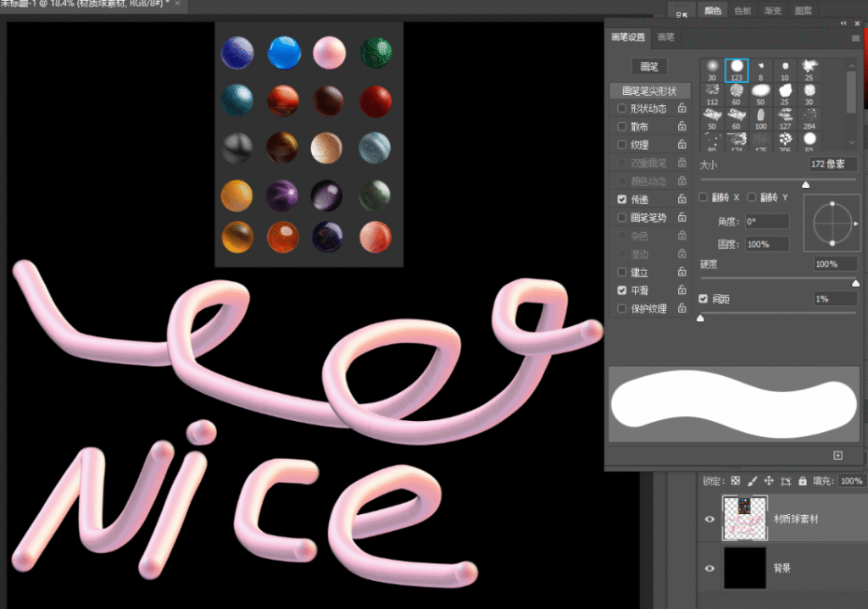Toggle the 间距 spacing checkbox
Screen dimensions: 868x609
[x=703, y=299]
